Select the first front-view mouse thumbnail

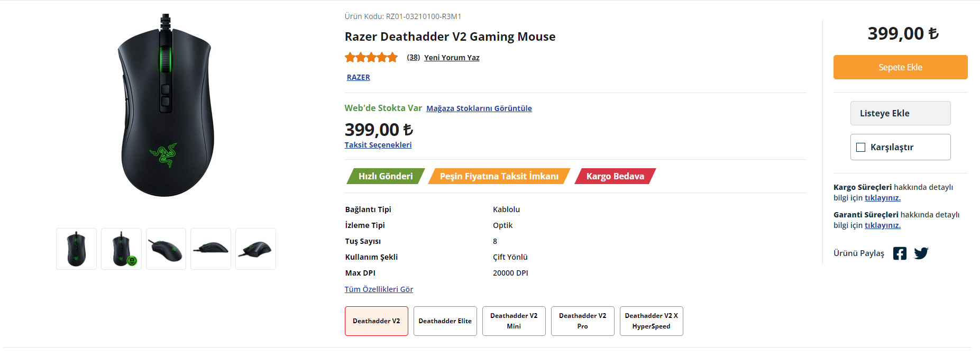(77, 249)
